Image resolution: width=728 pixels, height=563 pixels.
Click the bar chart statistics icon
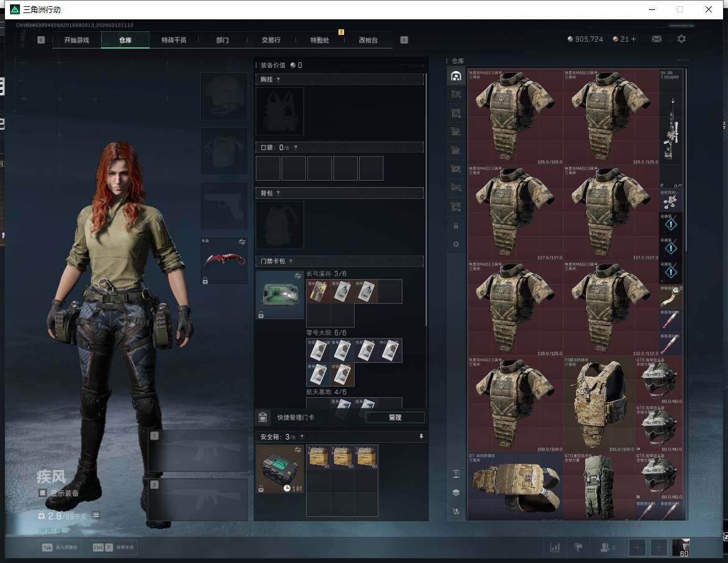(555, 547)
